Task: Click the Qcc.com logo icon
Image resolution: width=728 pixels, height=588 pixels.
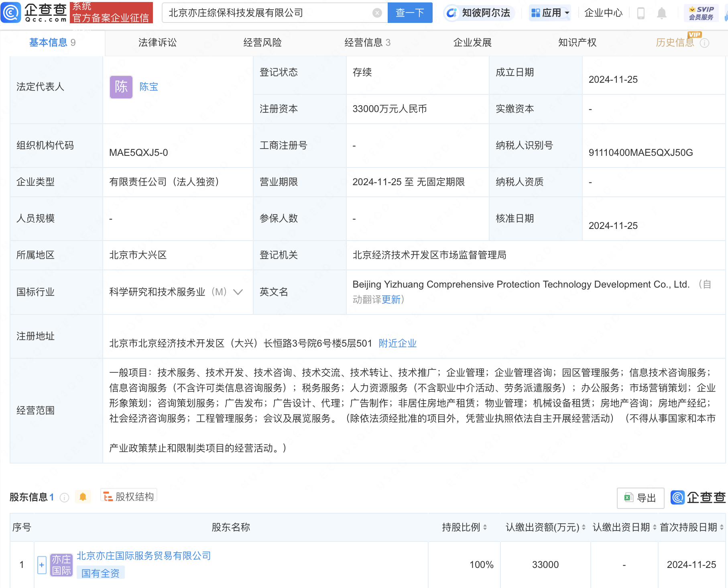Action: pos(11,12)
